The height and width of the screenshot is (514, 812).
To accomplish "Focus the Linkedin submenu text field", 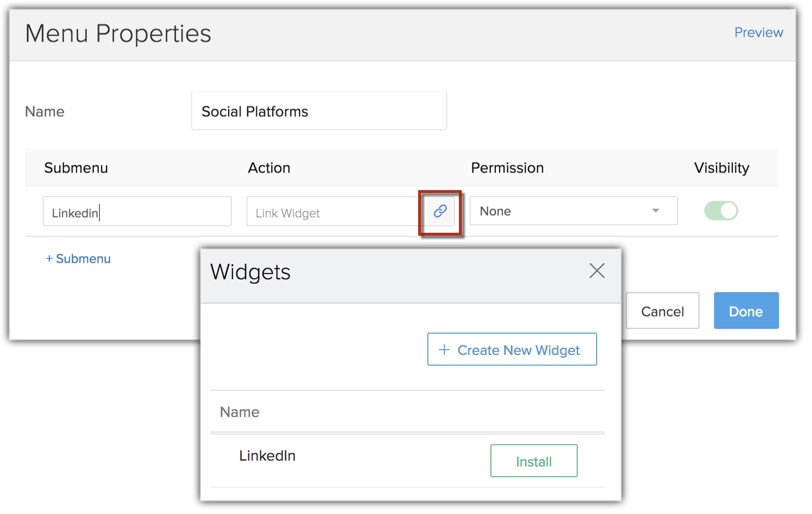I will pyautogui.click(x=137, y=212).
